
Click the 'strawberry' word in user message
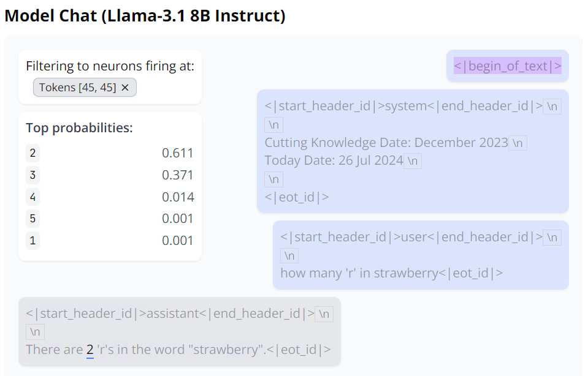pos(406,273)
